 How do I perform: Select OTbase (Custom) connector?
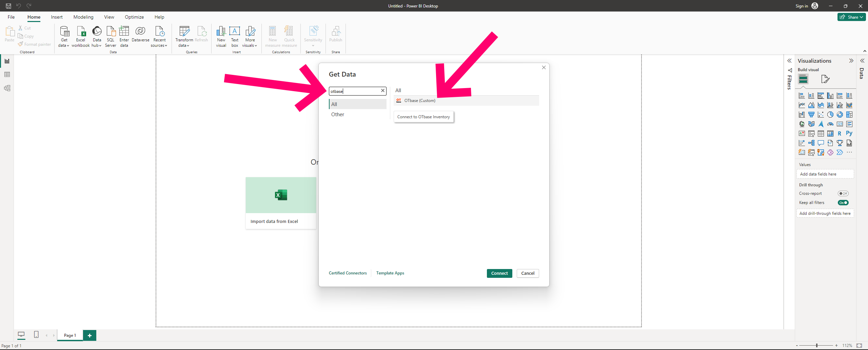click(466, 101)
